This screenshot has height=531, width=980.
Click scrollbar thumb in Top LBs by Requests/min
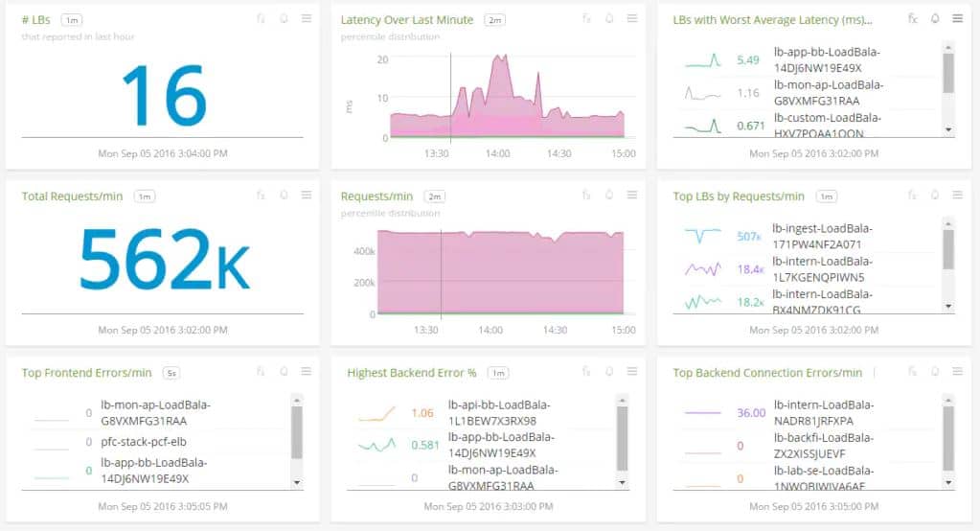pyautogui.click(x=948, y=249)
